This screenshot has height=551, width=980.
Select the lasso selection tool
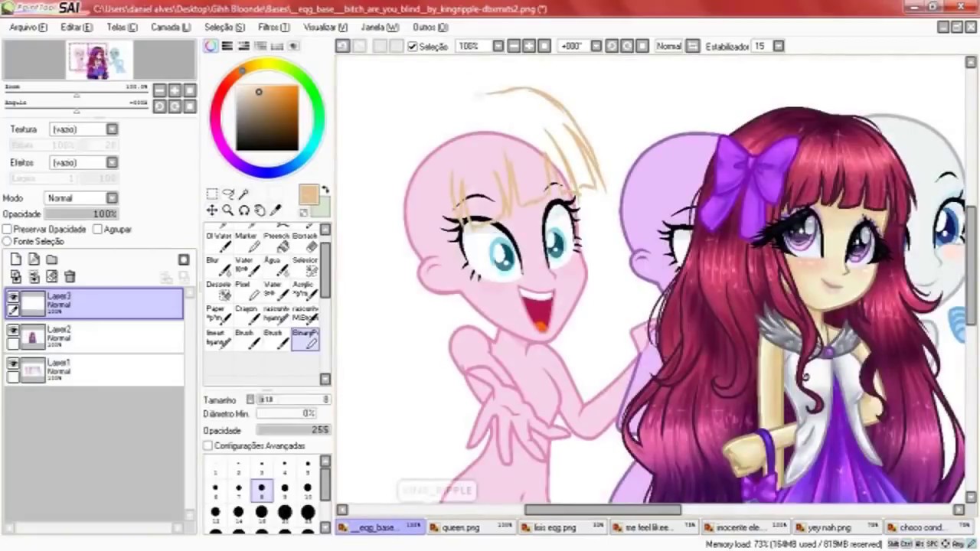[x=227, y=194]
